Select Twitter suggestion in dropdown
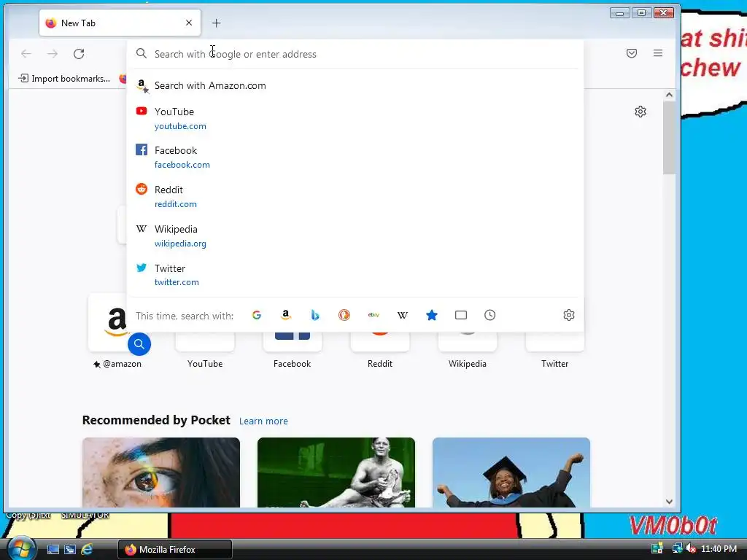Image resolution: width=747 pixels, height=560 pixels. tap(355, 275)
